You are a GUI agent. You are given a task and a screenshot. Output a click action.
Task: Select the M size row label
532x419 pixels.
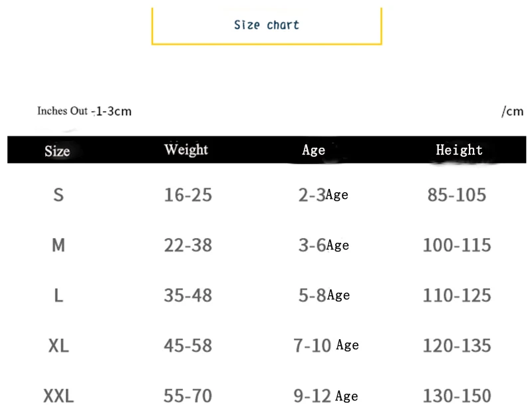[x=59, y=245]
